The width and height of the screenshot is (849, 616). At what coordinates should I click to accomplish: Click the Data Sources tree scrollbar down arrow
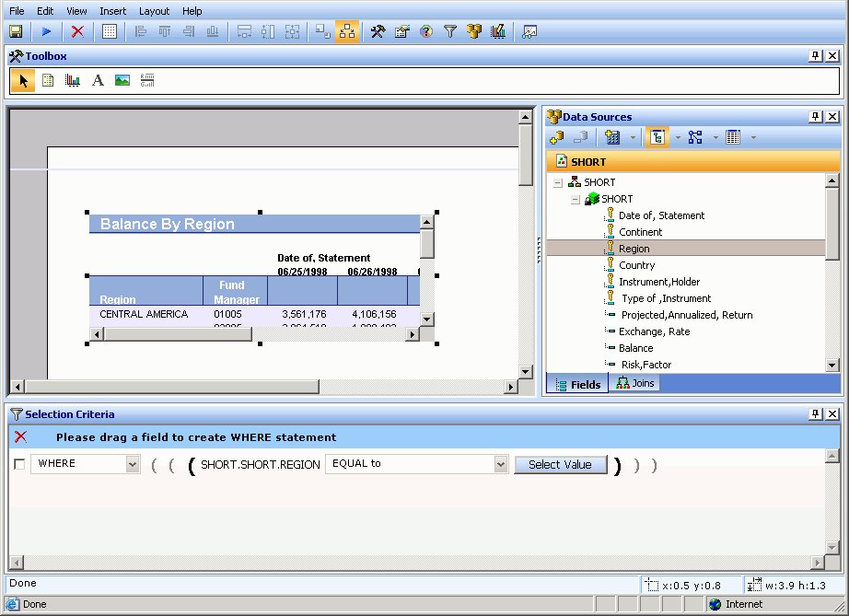832,366
